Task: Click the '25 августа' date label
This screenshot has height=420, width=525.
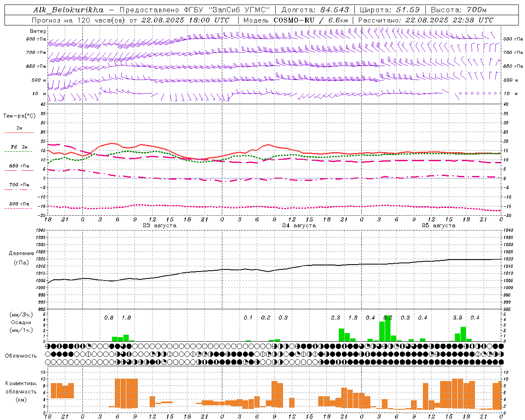Action: tap(438, 226)
